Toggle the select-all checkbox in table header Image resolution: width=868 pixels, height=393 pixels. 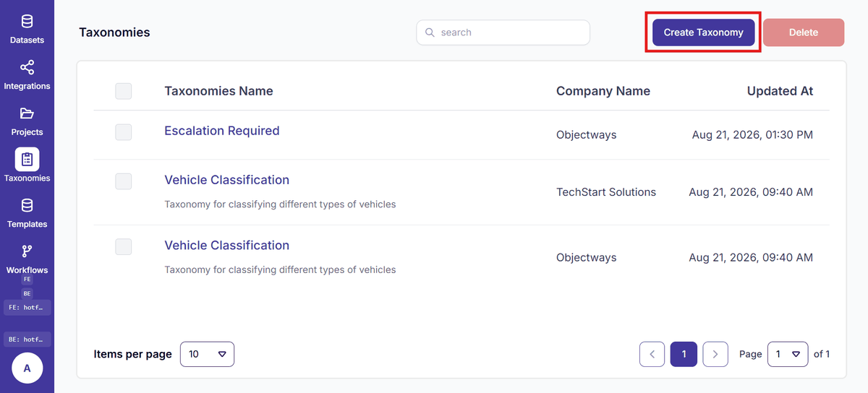click(124, 91)
